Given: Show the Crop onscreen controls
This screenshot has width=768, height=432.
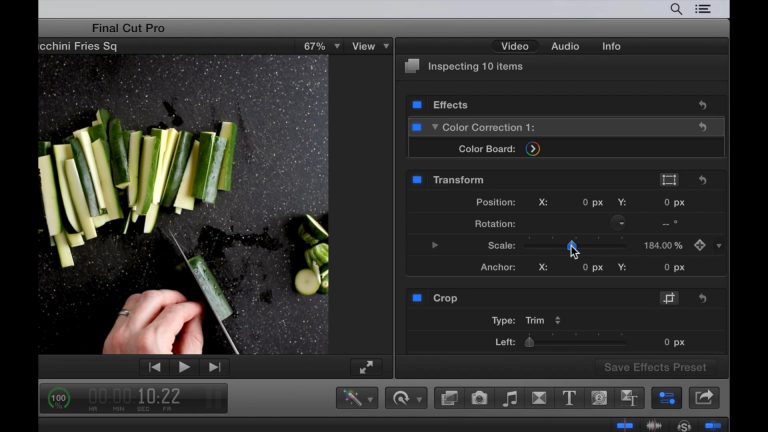Looking at the screenshot, I should coord(669,298).
